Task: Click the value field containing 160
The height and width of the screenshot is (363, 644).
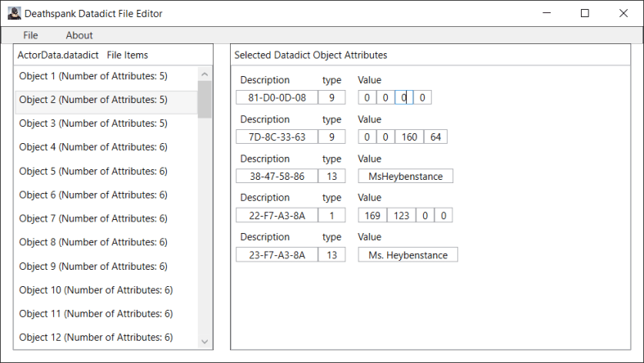Action: 409,137
